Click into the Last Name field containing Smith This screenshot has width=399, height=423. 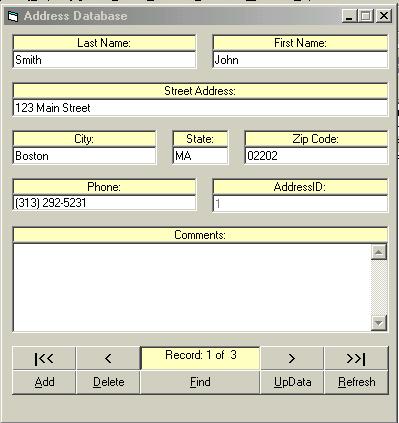click(x=104, y=60)
